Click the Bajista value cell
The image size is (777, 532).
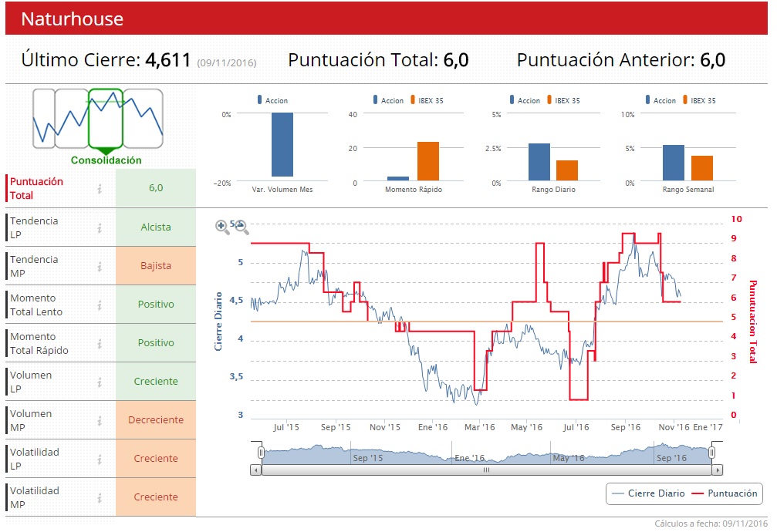[x=156, y=265]
